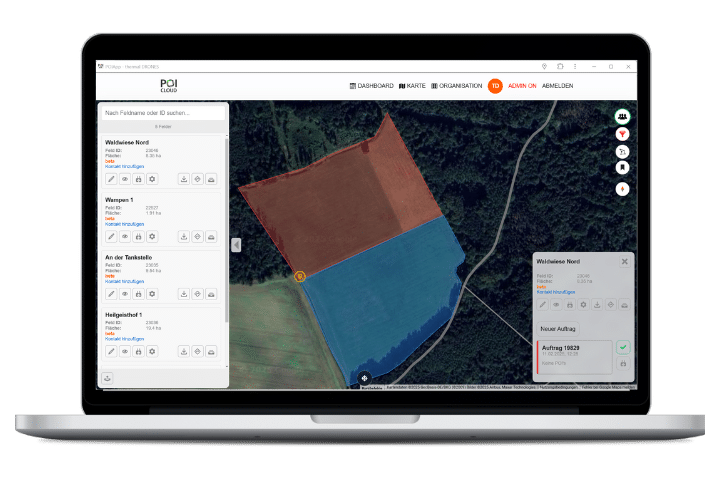Click download icon for An der Tankstelle
This screenshot has height=480, width=720.
[184, 294]
